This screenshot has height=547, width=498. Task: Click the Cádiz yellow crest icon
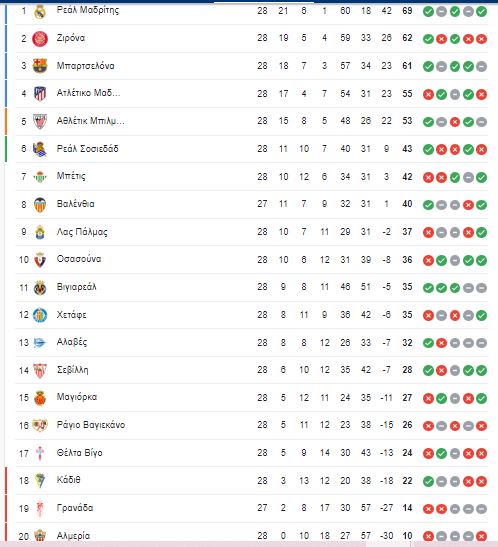tap(40, 480)
